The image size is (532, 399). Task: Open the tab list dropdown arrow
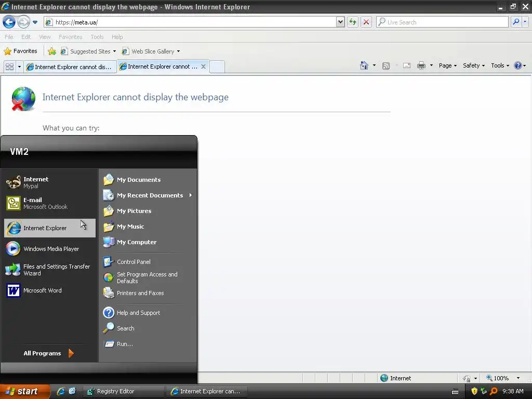pyautogui.click(x=19, y=67)
